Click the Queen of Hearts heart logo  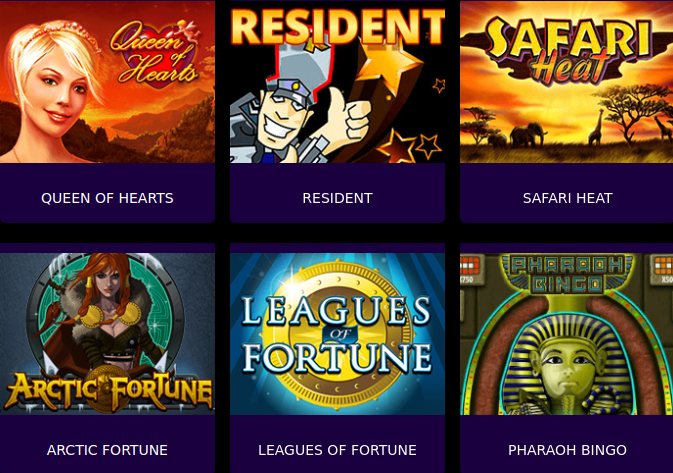(x=157, y=54)
